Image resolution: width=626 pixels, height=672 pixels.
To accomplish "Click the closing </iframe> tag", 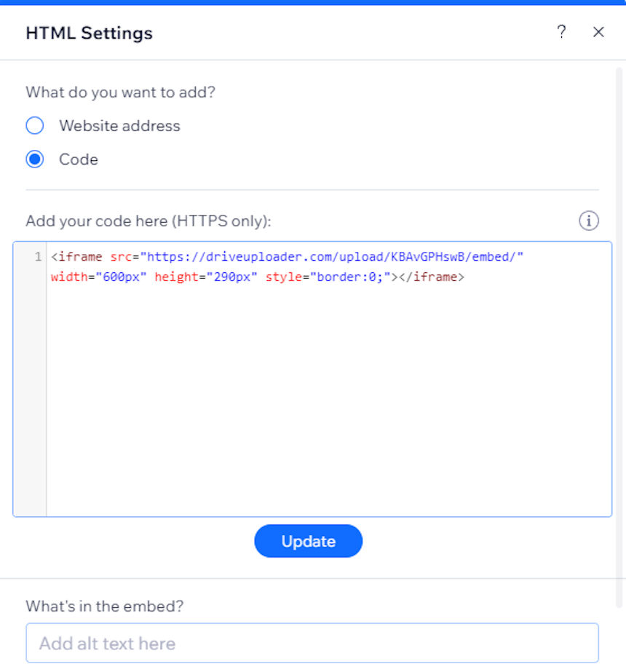I will 432,277.
